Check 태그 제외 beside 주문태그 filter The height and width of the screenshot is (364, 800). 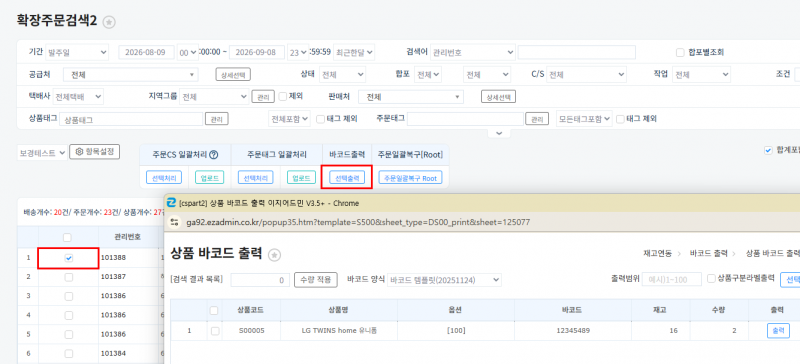coord(620,119)
